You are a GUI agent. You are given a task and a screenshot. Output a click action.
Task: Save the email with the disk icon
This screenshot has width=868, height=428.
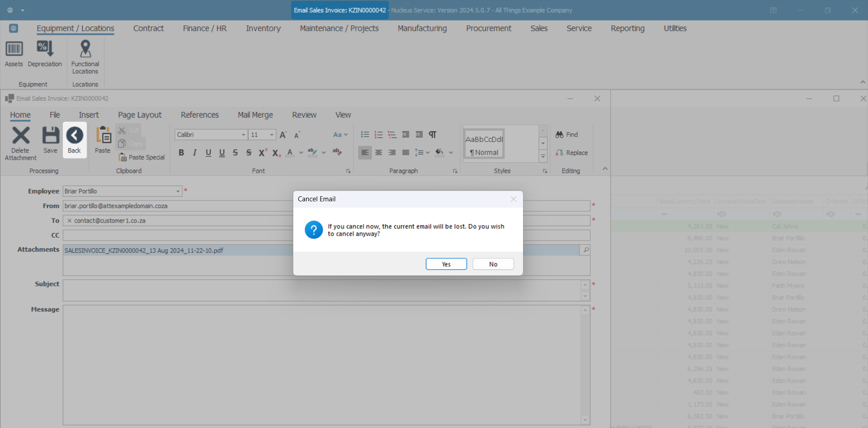click(x=51, y=140)
